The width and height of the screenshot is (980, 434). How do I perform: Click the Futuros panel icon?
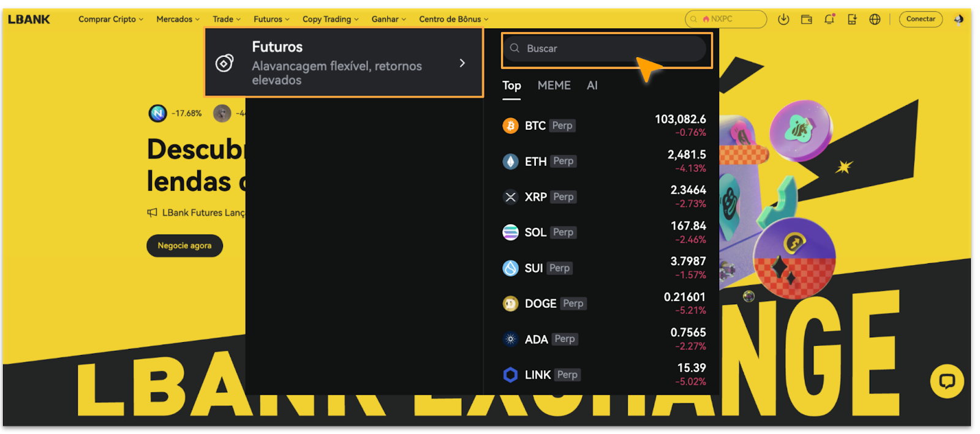(225, 63)
